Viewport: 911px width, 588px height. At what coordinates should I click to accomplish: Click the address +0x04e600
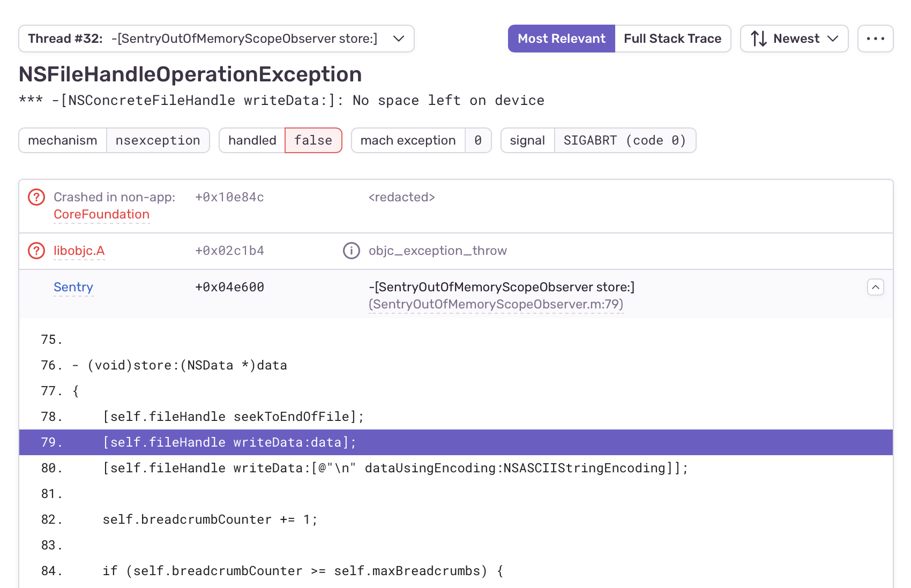[x=229, y=287]
